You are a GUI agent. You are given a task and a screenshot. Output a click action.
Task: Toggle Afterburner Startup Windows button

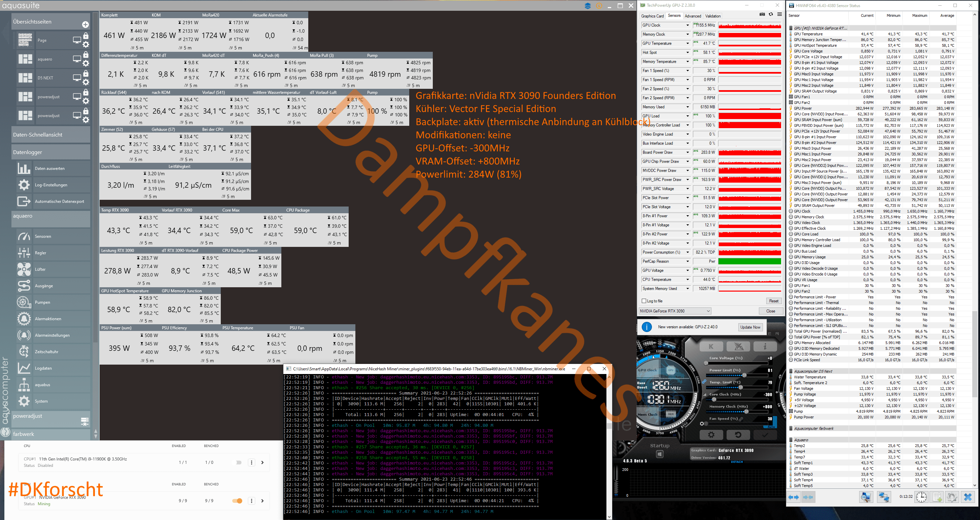click(660, 454)
